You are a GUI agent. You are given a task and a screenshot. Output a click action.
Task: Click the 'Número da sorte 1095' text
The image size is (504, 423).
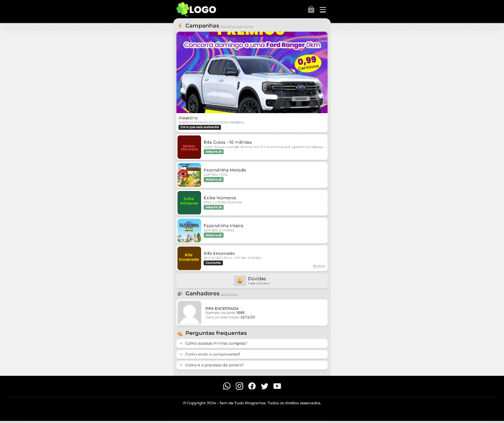[225, 313]
